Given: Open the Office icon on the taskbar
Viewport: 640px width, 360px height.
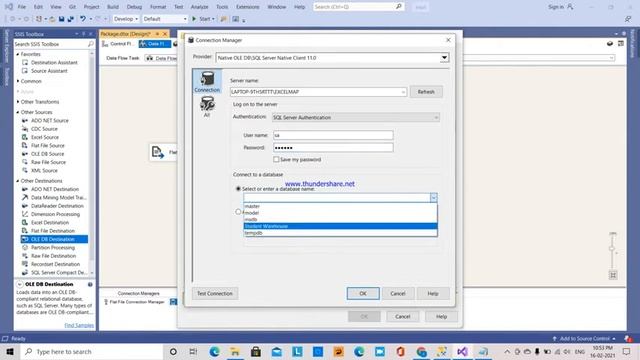Looking at the screenshot, I should [400, 351].
